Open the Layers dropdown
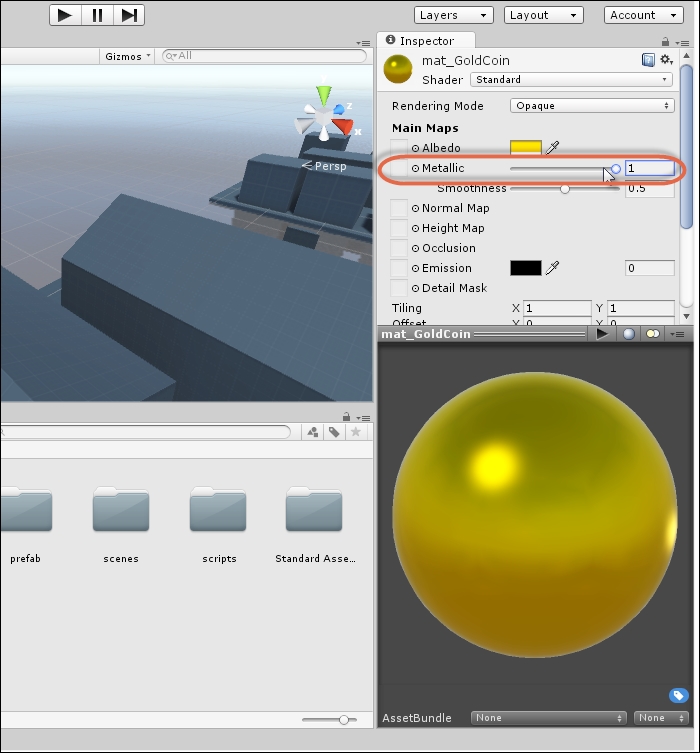Image resolution: width=700 pixels, height=753 pixels. click(454, 15)
